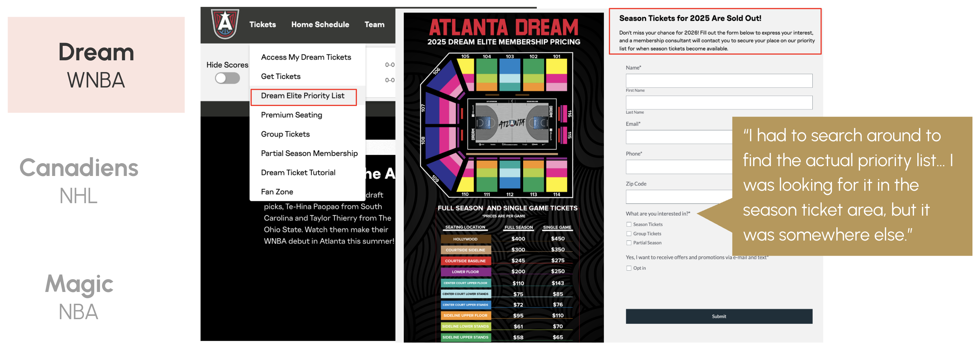The image size is (980, 348).
Task: Choose Access My Dream Tickets
Action: (305, 57)
